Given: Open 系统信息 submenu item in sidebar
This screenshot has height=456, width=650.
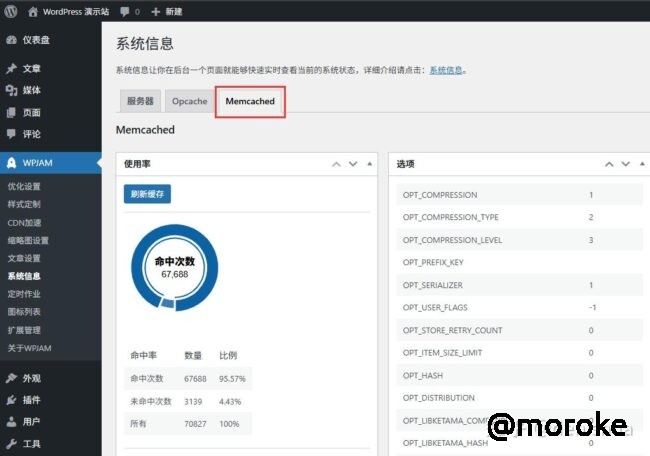Looking at the screenshot, I should pos(24,276).
